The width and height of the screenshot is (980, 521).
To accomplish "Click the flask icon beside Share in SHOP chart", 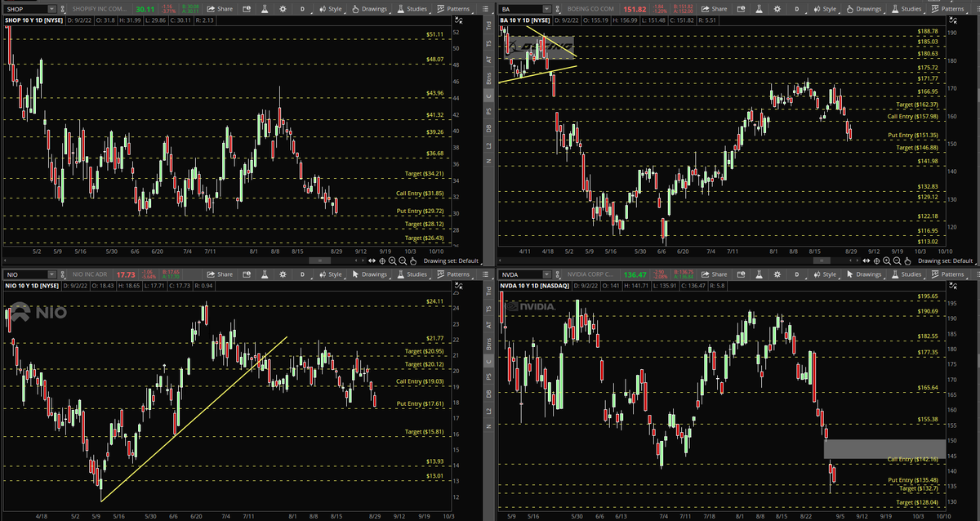I will (x=264, y=9).
